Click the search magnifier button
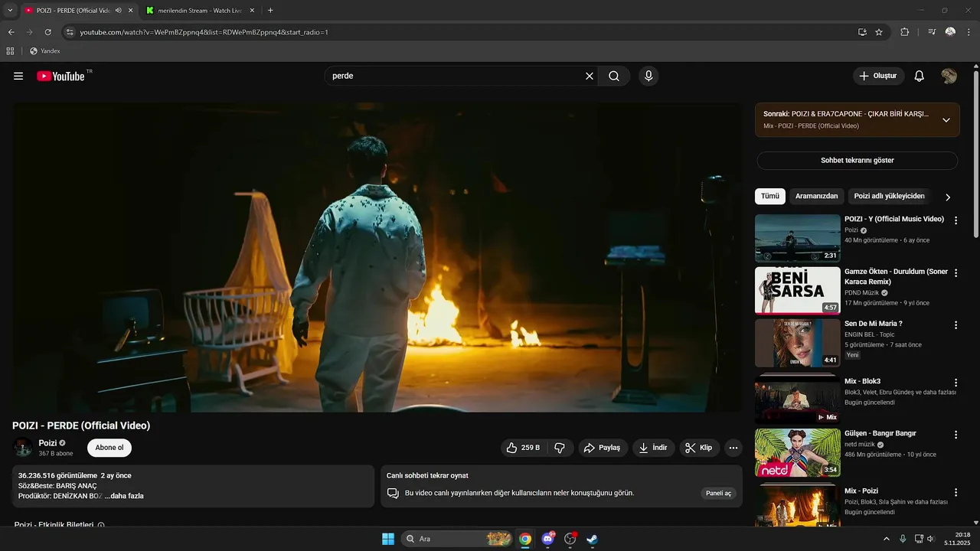980x551 pixels. (614, 76)
